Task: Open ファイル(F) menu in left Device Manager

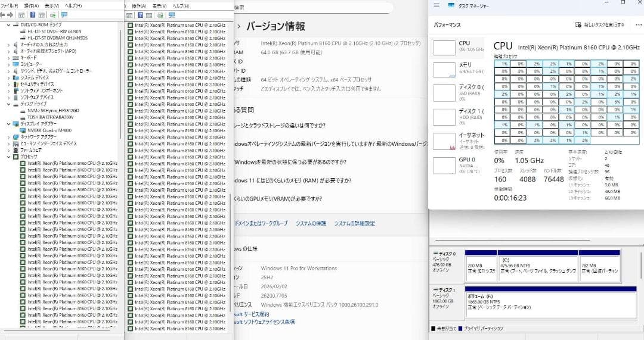Action: [10, 6]
